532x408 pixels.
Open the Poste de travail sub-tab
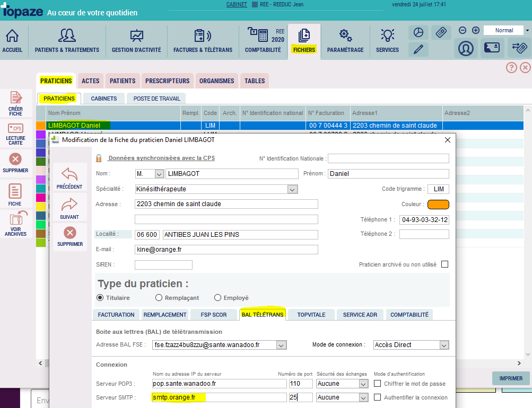[x=157, y=99]
